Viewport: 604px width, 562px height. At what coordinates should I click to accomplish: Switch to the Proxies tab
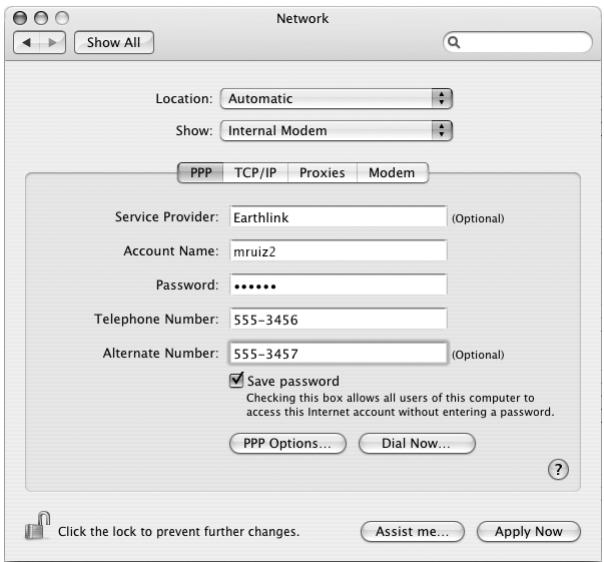322,173
